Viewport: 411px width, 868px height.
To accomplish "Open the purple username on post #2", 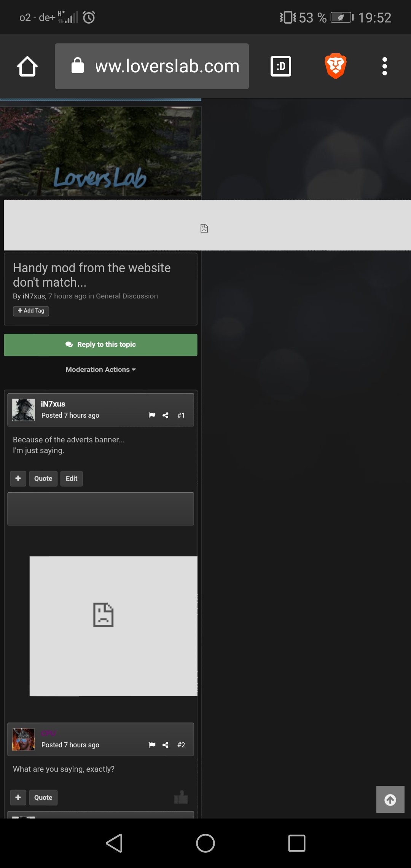I will (49, 733).
